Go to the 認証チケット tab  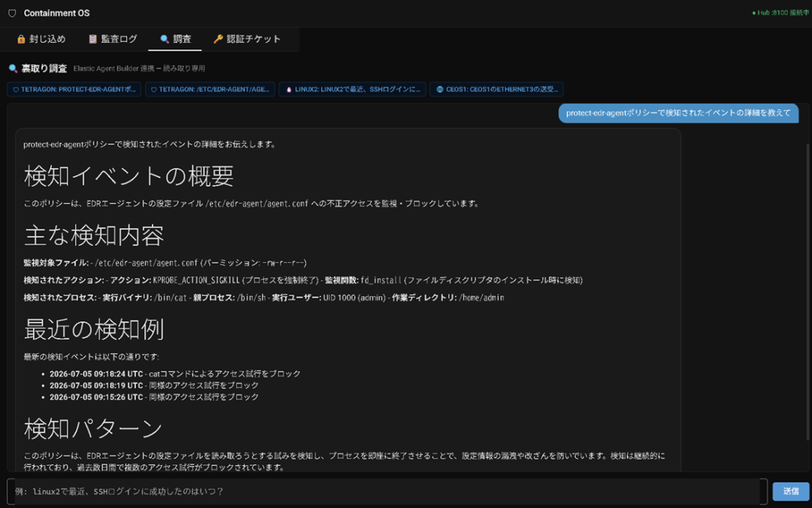point(247,39)
